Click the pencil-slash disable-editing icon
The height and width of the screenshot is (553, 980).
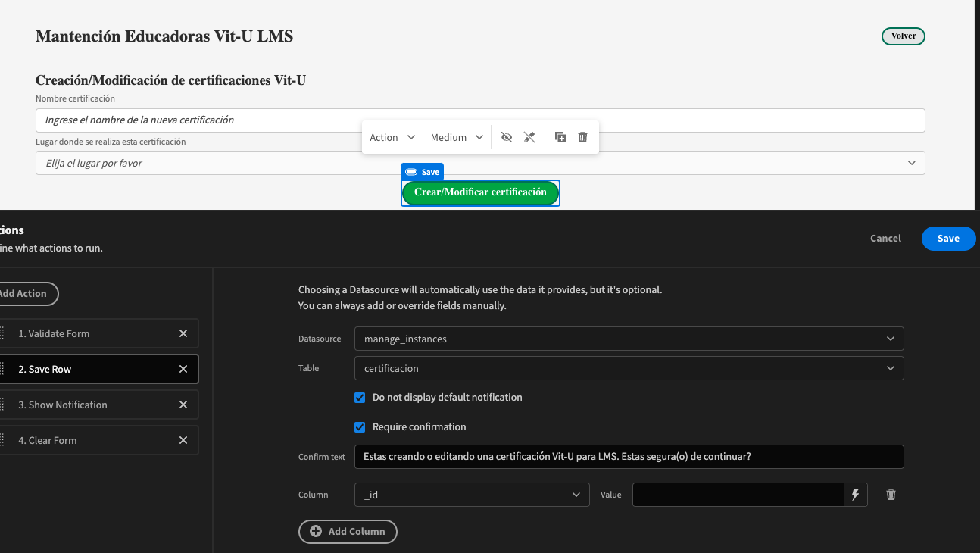[529, 137]
